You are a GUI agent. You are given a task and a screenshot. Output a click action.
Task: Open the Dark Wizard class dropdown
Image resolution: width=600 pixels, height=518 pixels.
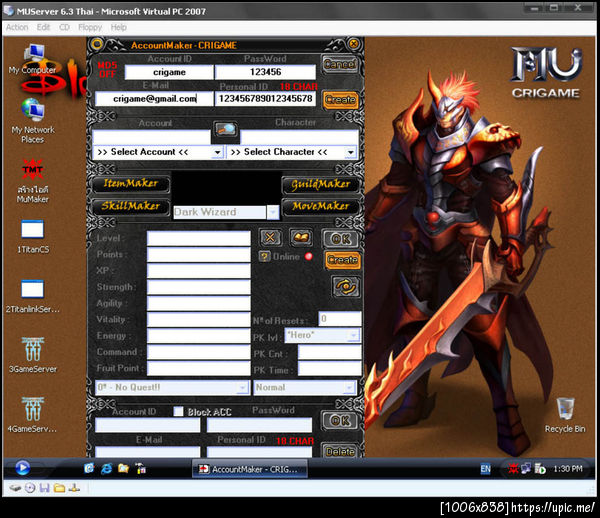[273, 212]
